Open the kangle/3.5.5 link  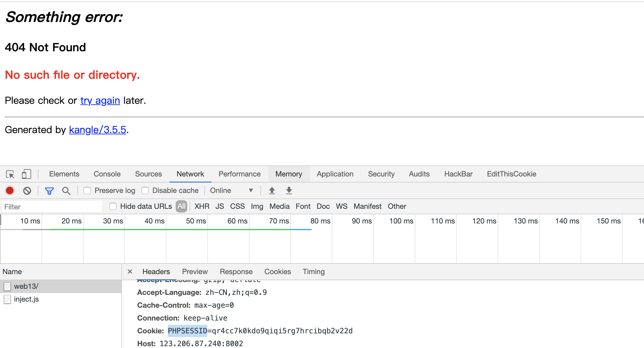[x=98, y=130]
